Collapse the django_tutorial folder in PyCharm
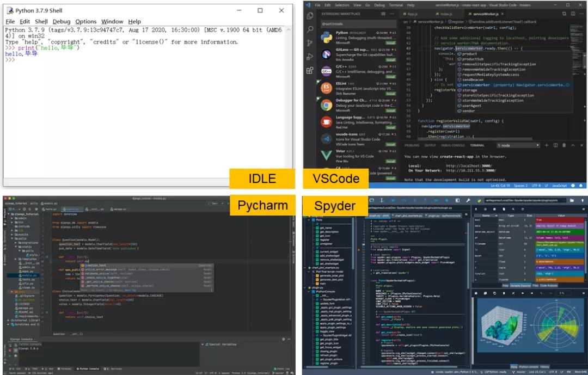 pyautogui.click(x=9, y=213)
